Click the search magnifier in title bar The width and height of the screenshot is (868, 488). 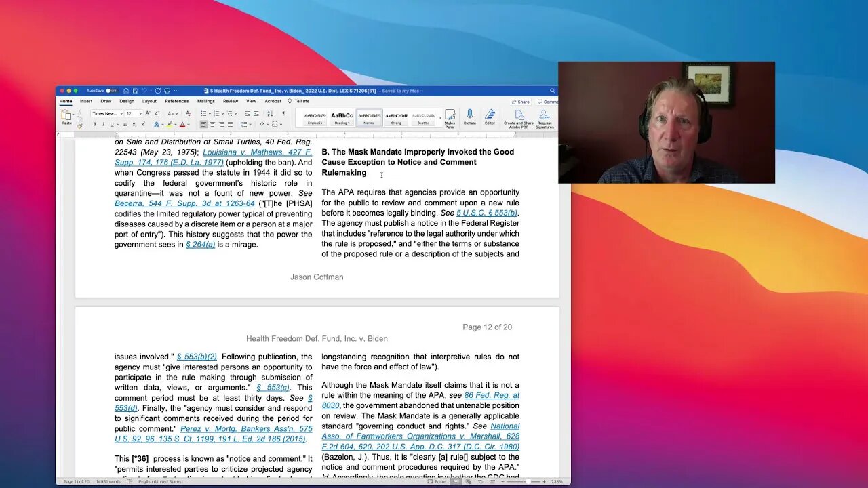click(553, 91)
